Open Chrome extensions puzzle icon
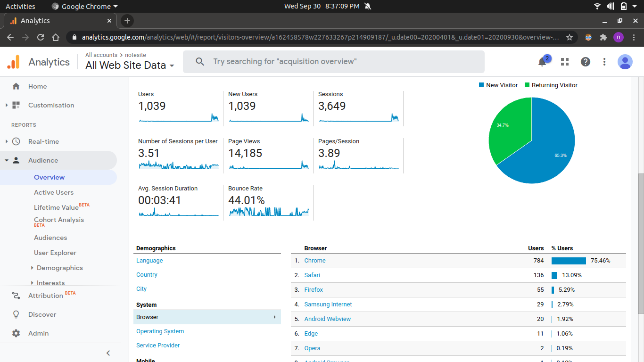Image resolution: width=644 pixels, height=362 pixels. [x=603, y=37]
